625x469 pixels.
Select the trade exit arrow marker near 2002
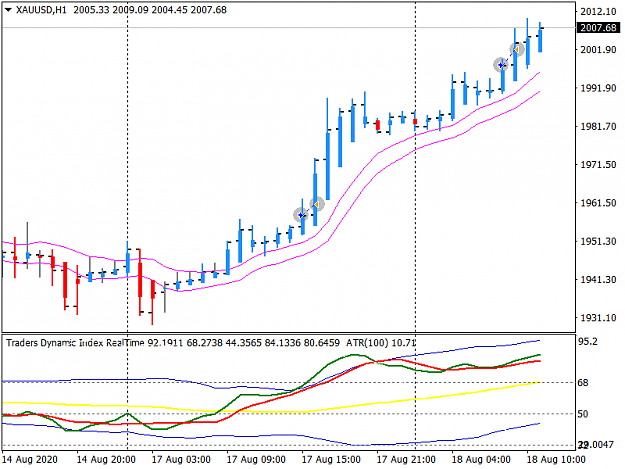517,49
